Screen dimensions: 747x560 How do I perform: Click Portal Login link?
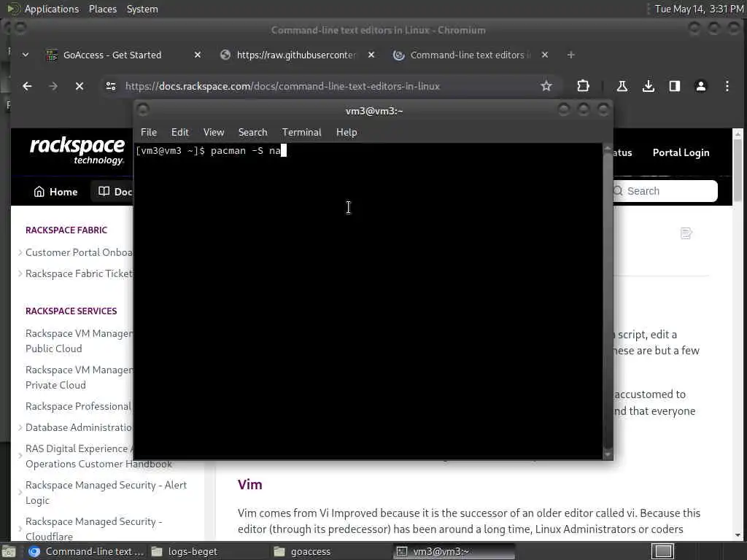coord(681,153)
